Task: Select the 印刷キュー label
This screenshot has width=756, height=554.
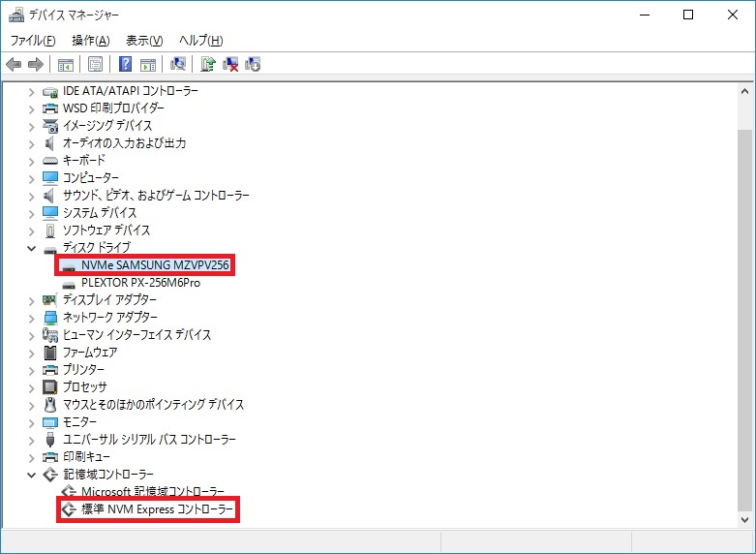Action: click(x=87, y=457)
